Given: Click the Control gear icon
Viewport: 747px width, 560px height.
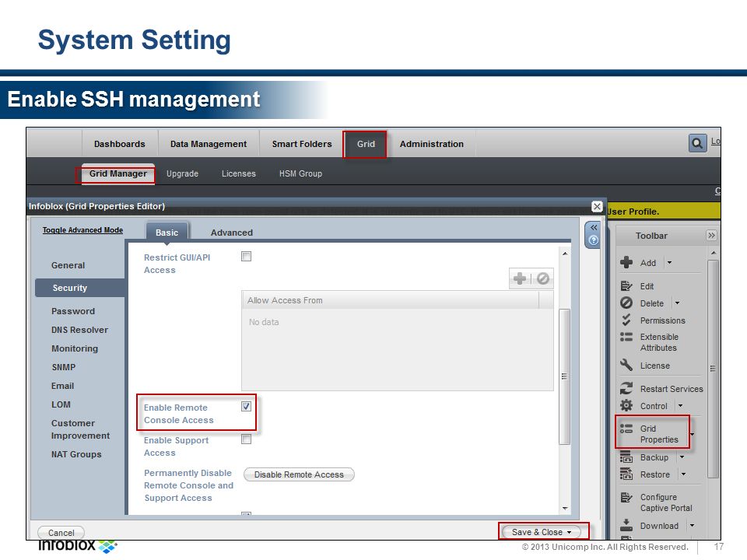Looking at the screenshot, I should tap(626, 406).
